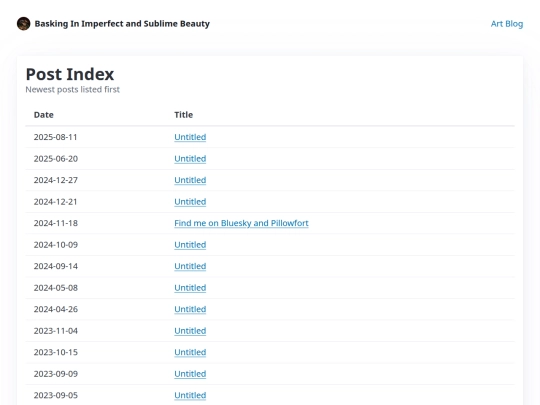Select date cell 2025-08-11
The height and width of the screenshot is (405, 540).
55,137
